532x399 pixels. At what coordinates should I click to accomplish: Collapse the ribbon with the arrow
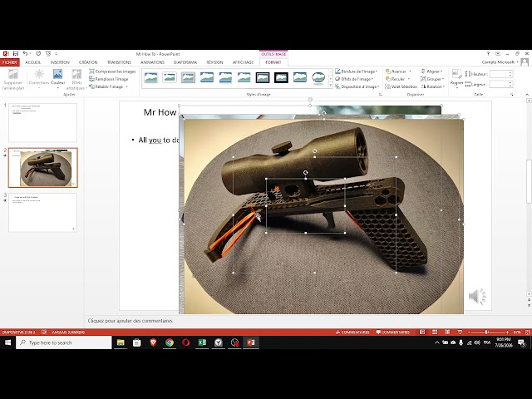(x=527, y=94)
